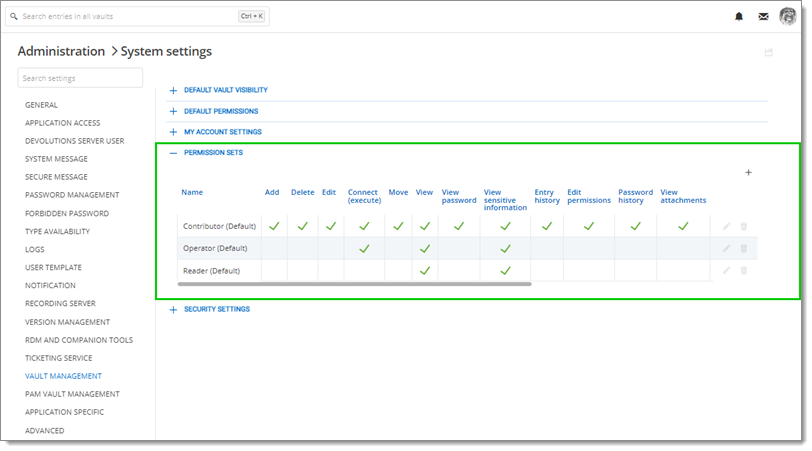Click Reader's View sensitive information checkmark
Viewport: 812px width, 451px height.
(505, 270)
